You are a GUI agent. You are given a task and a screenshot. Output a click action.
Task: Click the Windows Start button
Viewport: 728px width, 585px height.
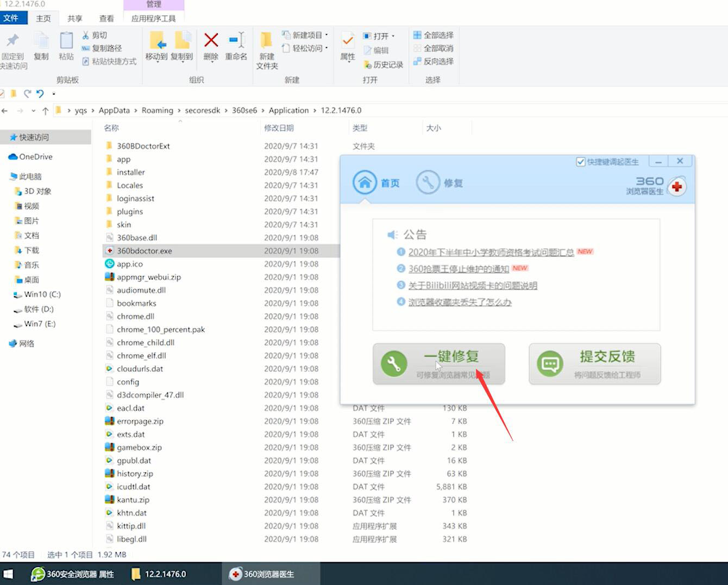[9, 574]
